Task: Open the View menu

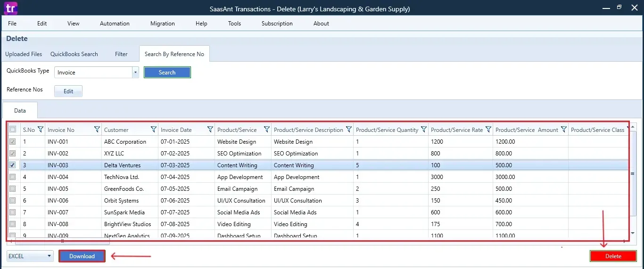Action: (74, 24)
